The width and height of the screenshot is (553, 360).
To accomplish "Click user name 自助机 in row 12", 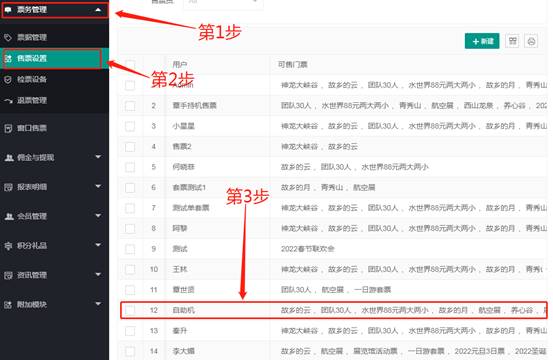I will [183, 310].
